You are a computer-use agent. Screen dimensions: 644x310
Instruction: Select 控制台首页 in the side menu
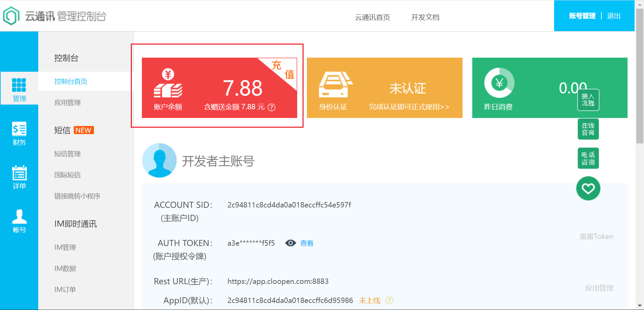tap(71, 81)
